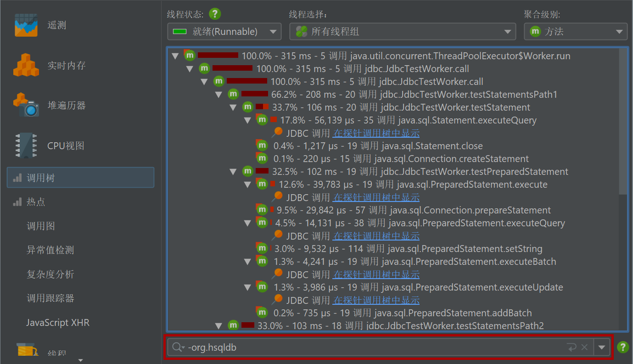
Task: Select the 调用跟踪器 view
Action: click(50, 298)
